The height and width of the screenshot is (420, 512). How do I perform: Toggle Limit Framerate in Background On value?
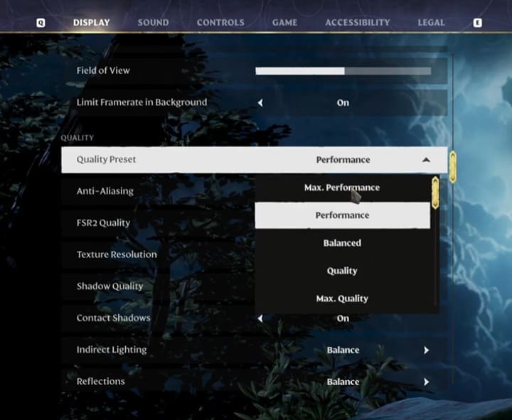[343, 102]
